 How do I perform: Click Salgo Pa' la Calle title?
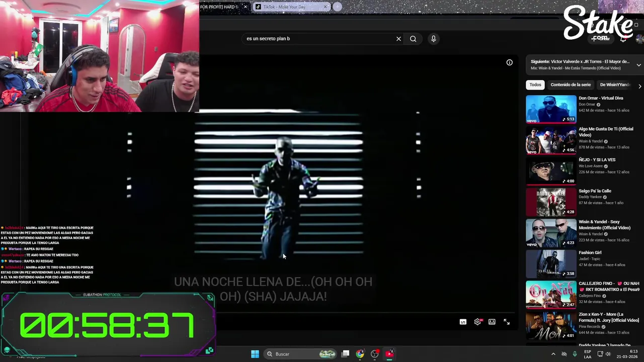(595, 191)
